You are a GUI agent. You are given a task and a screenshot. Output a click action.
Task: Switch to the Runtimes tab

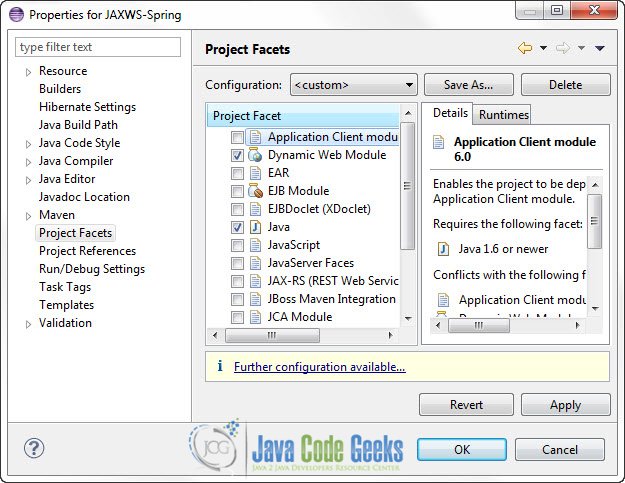tap(503, 115)
